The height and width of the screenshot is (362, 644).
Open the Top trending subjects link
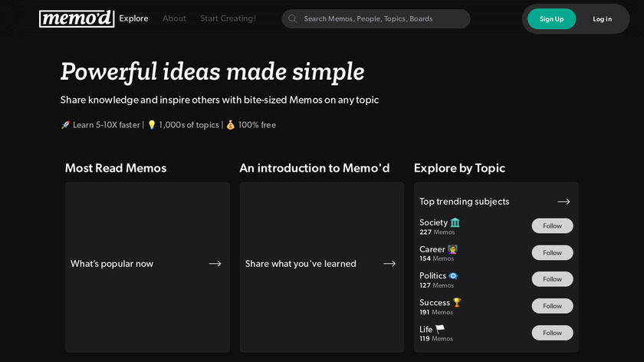pyautogui.click(x=464, y=202)
